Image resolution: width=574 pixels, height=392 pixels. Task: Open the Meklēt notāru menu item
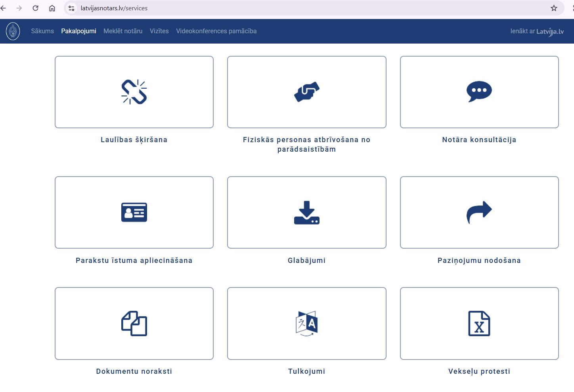[123, 31]
